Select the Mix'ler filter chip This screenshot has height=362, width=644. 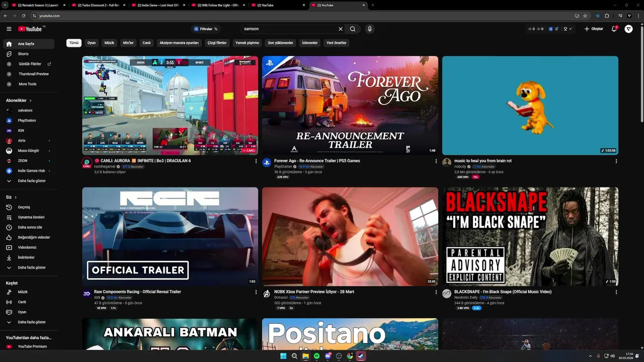tap(128, 43)
